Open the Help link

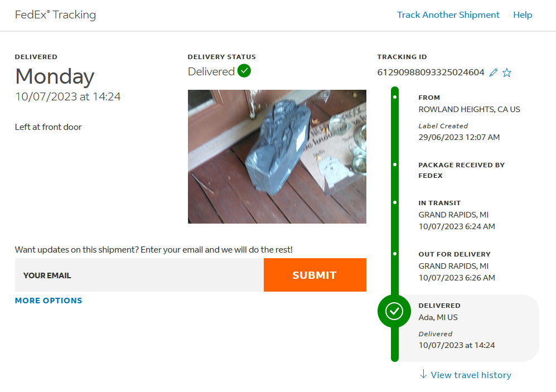click(x=523, y=15)
